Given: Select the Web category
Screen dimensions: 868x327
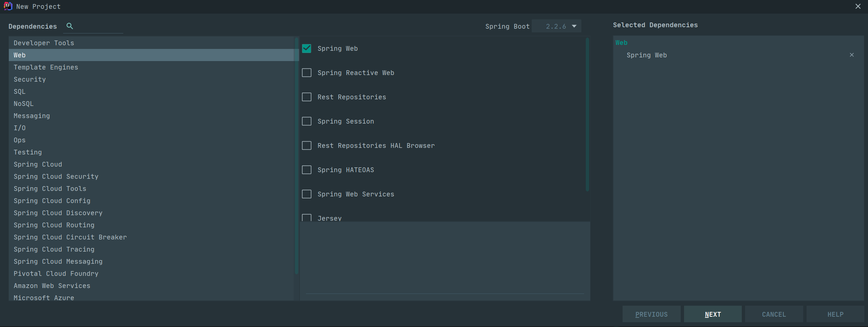Looking at the screenshot, I should [152, 55].
